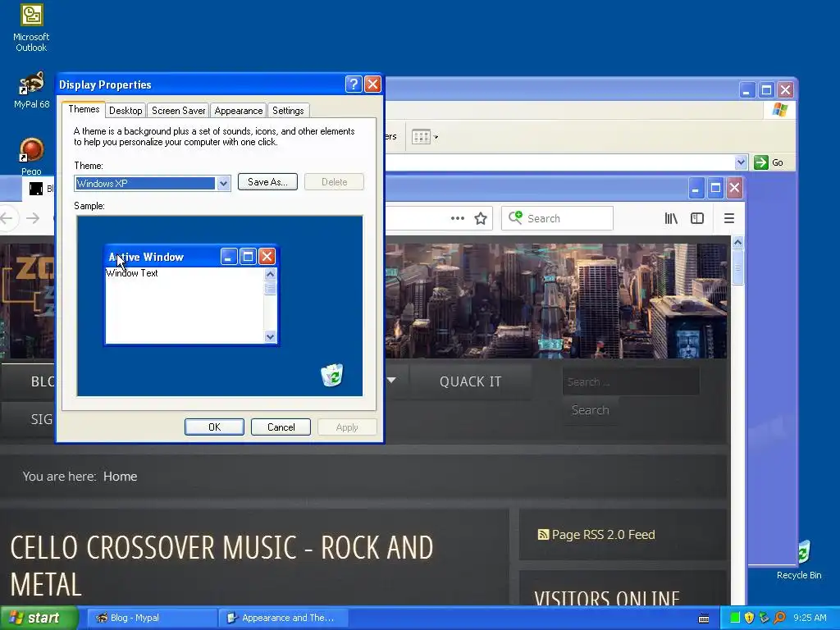Click the system clock showing 9:25 AM
840x630 pixels.
[x=810, y=618]
